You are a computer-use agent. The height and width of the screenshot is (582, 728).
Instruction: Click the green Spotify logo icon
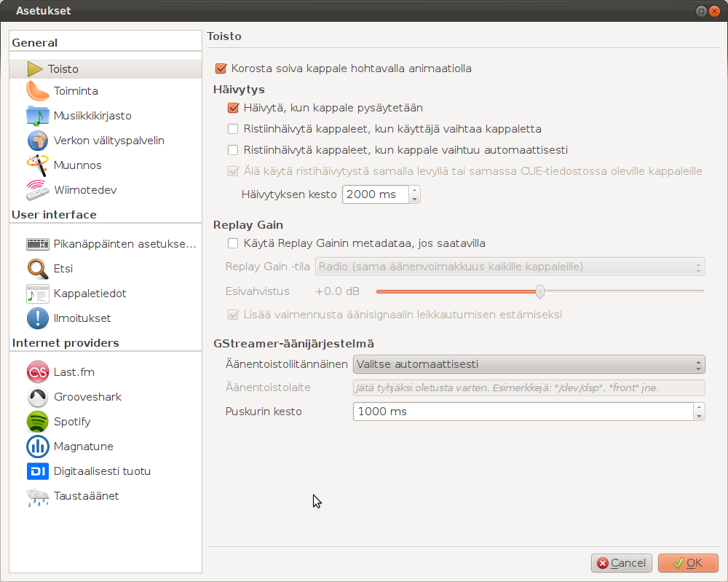[x=38, y=422]
